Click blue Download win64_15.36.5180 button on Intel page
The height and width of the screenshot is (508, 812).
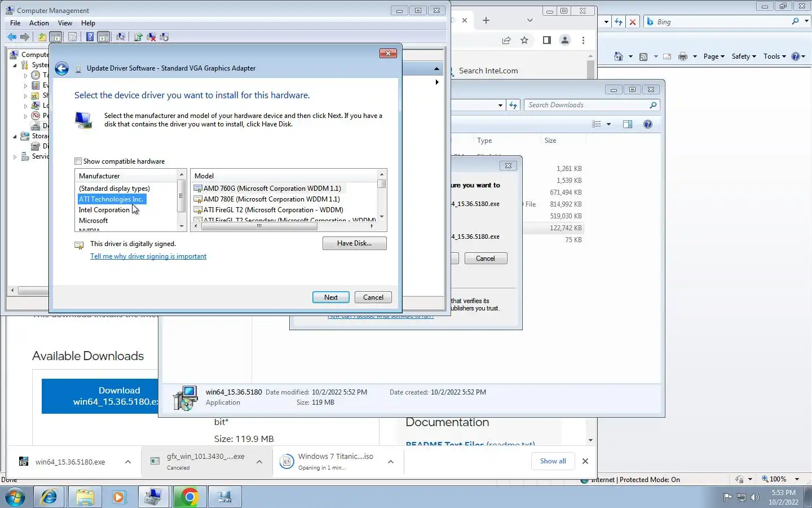click(x=100, y=396)
